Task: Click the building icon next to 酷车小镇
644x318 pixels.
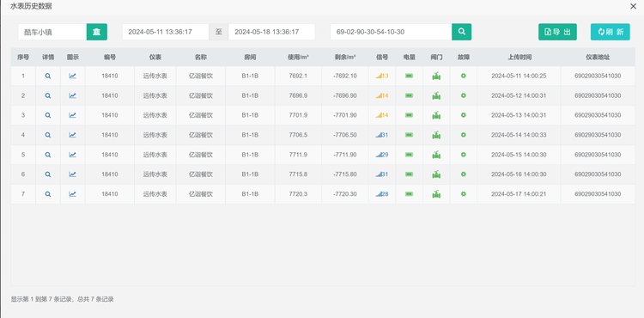Action: coord(96,32)
